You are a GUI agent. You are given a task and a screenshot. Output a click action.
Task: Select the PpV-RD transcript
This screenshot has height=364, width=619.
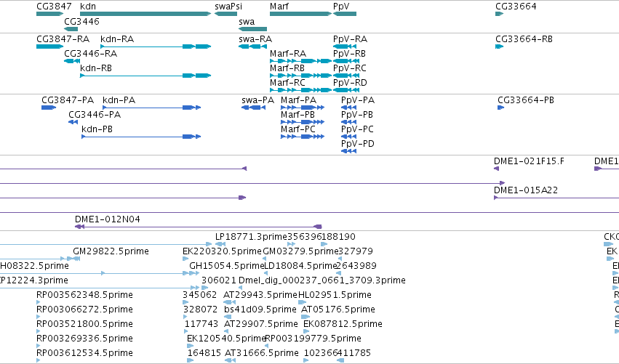pos(350,83)
